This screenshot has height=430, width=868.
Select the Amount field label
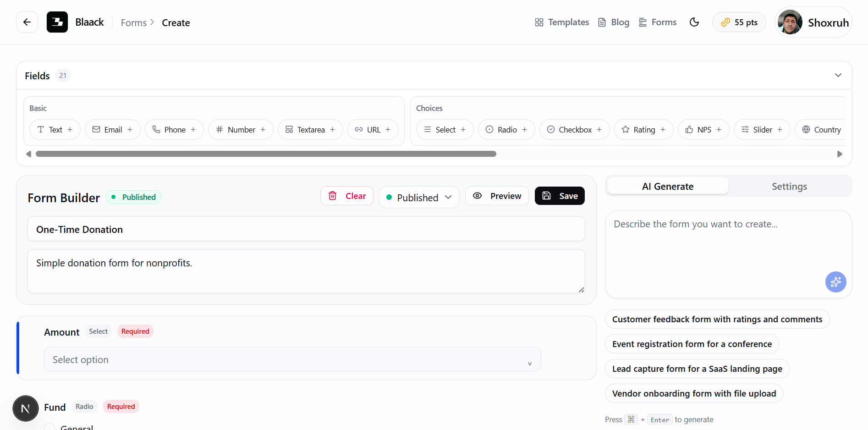(x=61, y=332)
